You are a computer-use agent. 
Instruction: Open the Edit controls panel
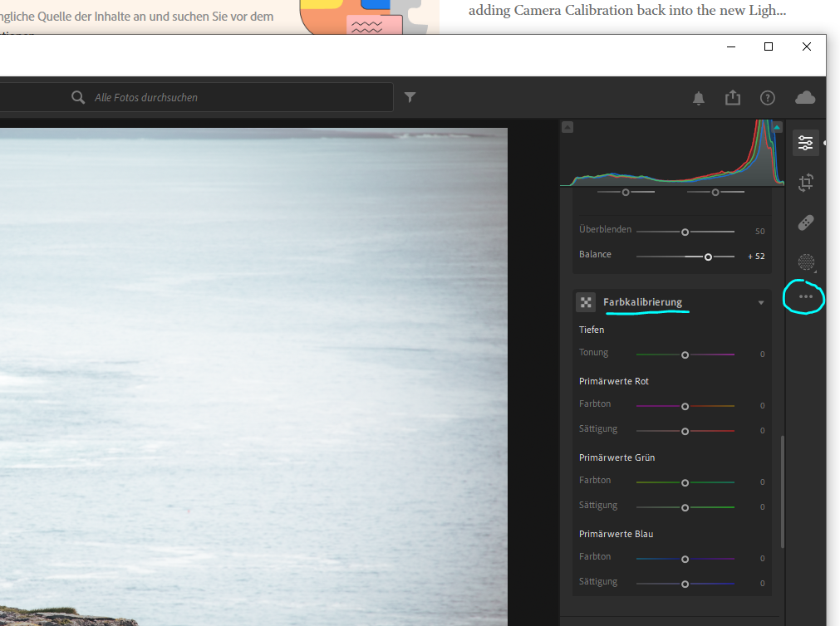pos(804,142)
